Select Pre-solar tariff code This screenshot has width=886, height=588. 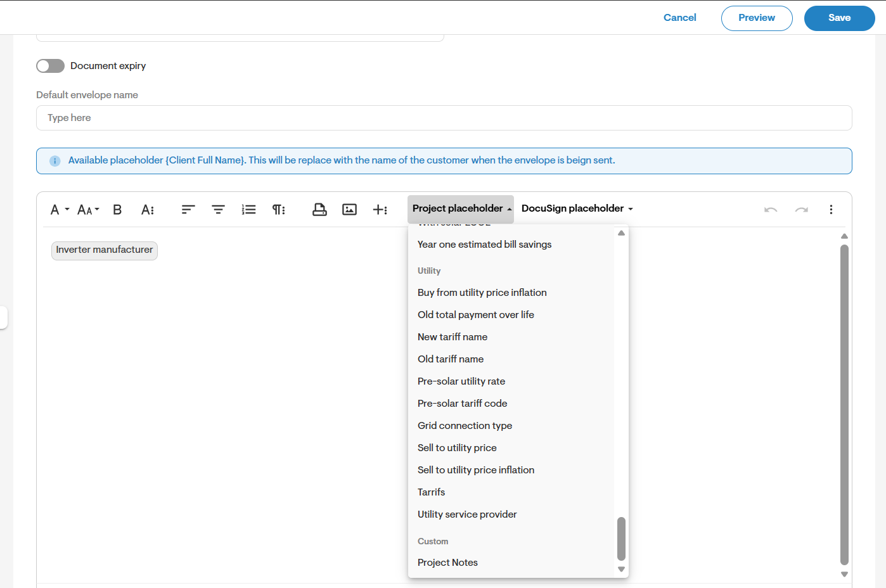click(x=462, y=404)
